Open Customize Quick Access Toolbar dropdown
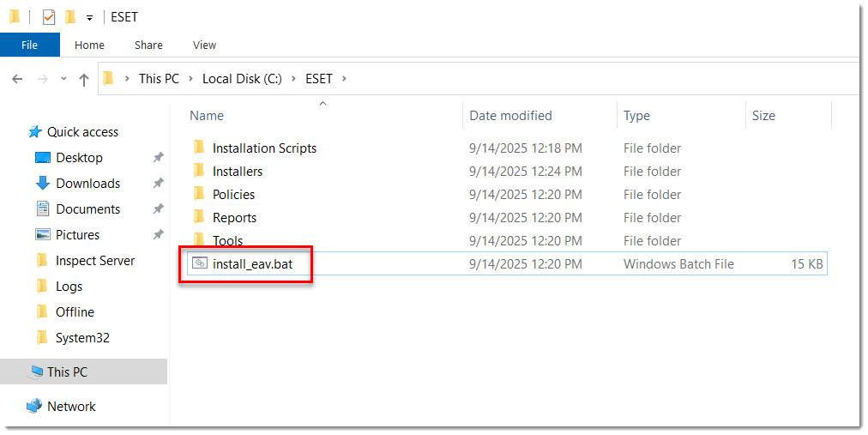Viewport: 868px width, 435px height. tap(89, 18)
